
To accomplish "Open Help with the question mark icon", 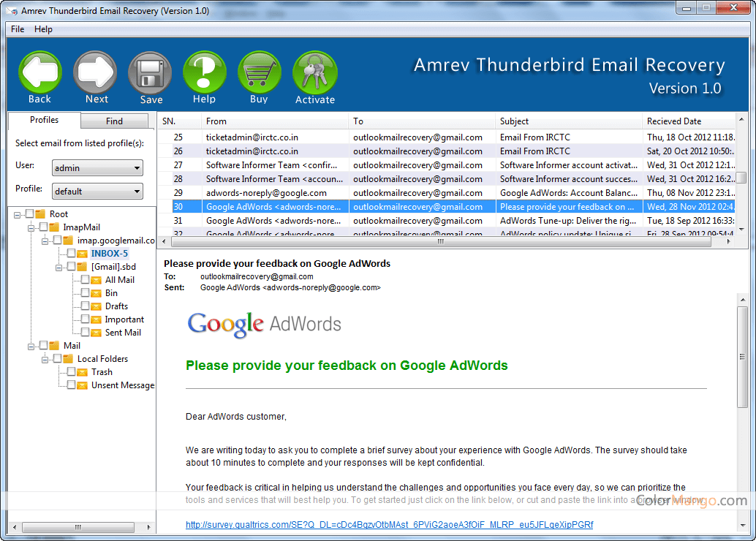I will pos(204,72).
